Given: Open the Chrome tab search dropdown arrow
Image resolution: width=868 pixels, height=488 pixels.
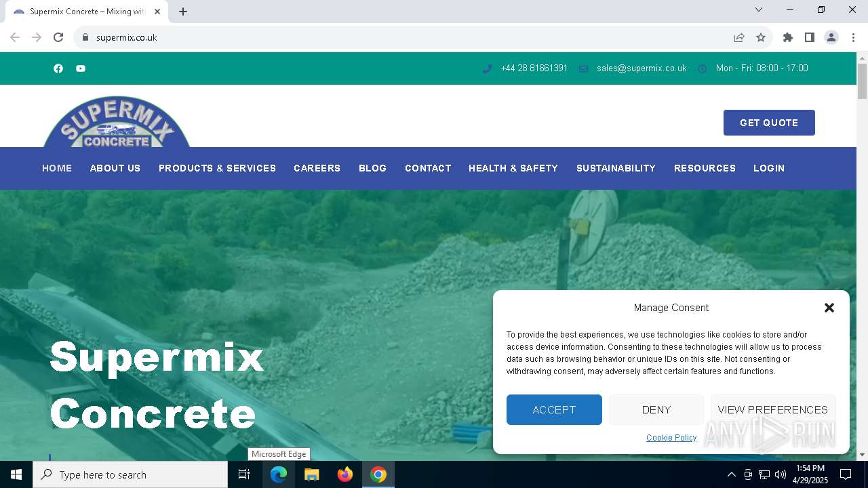Looking at the screenshot, I should pos(759,9).
